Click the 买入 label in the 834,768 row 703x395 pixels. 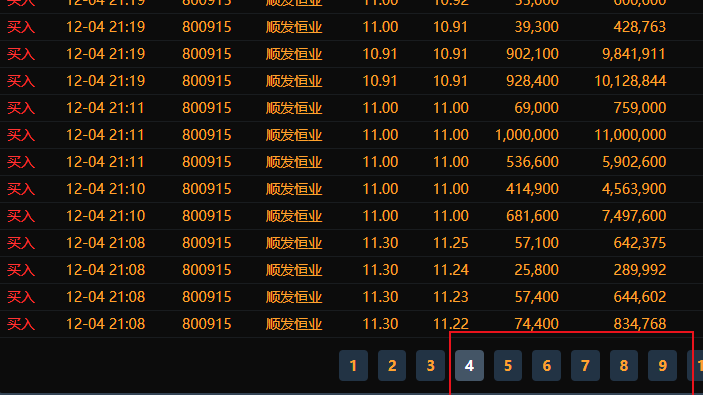[21, 324]
